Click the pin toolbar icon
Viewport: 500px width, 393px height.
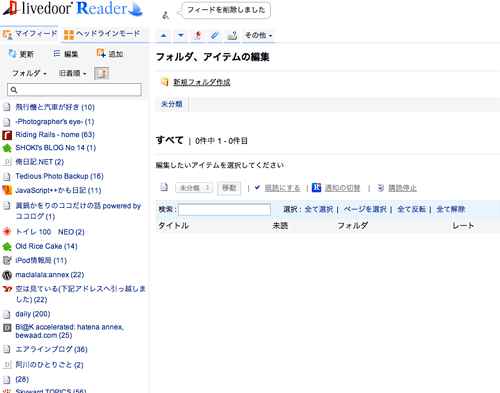198,35
